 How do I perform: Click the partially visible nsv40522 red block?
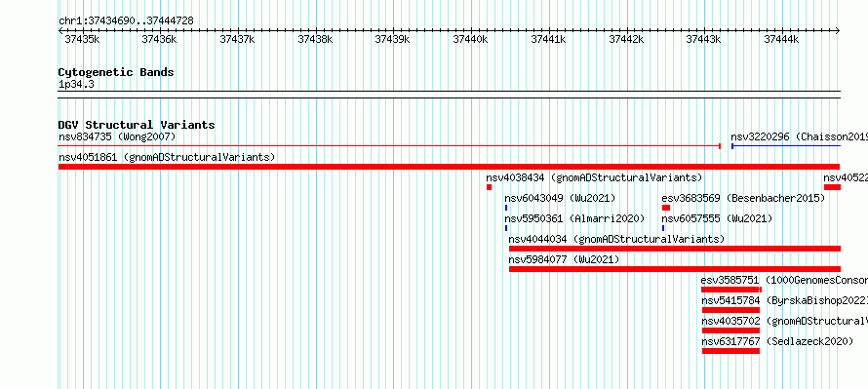833,187
